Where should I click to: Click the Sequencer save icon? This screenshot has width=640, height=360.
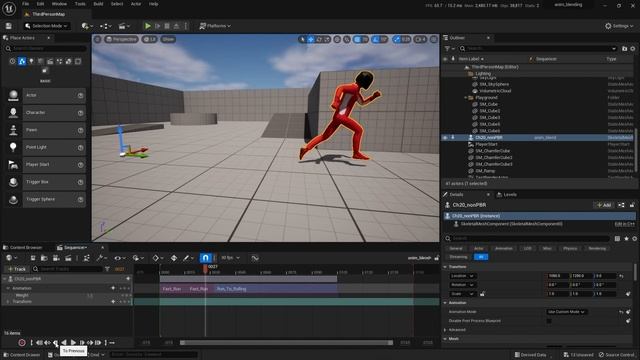(x=33, y=258)
